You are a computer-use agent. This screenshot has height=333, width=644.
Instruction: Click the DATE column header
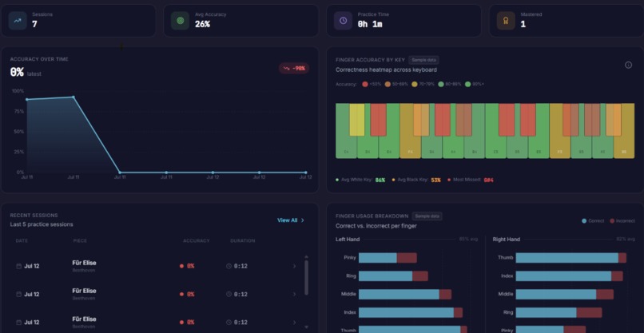[22, 240]
